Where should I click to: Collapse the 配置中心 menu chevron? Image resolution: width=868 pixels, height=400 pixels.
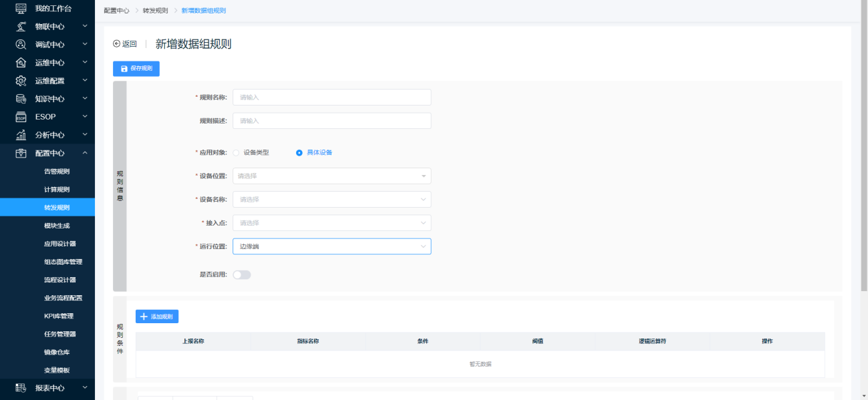click(x=85, y=153)
